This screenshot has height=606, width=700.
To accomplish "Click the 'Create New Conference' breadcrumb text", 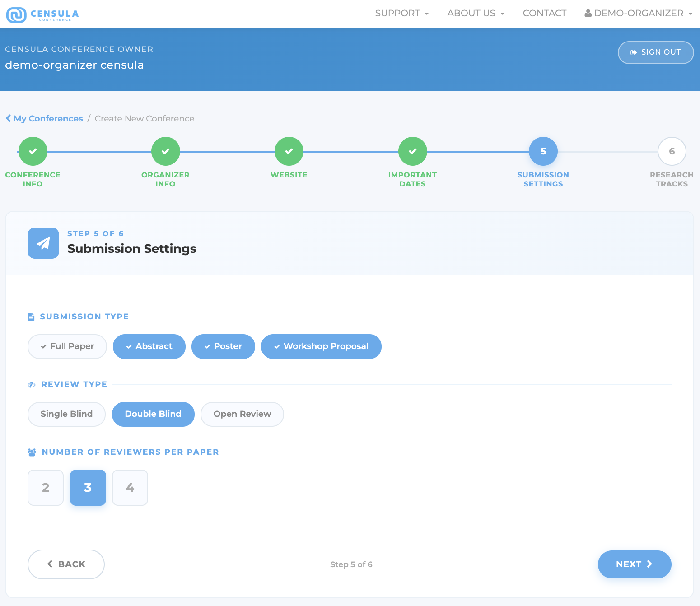I will coord(145,118).
